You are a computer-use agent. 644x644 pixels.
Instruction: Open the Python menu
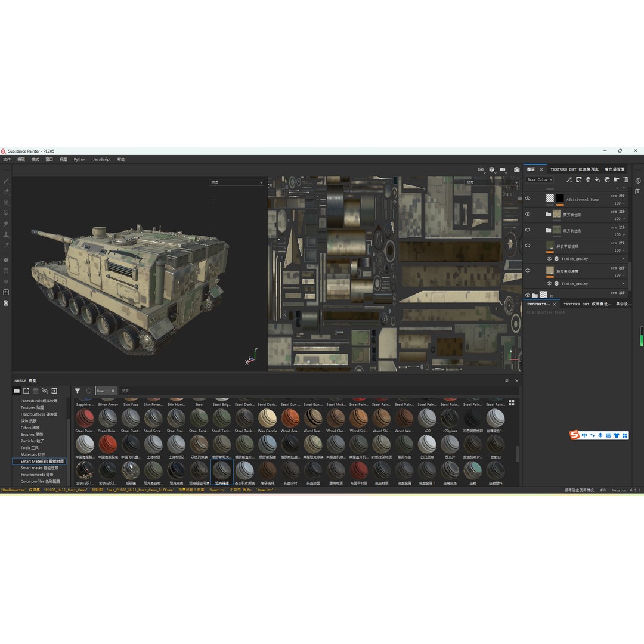click(x=80, y=159)
